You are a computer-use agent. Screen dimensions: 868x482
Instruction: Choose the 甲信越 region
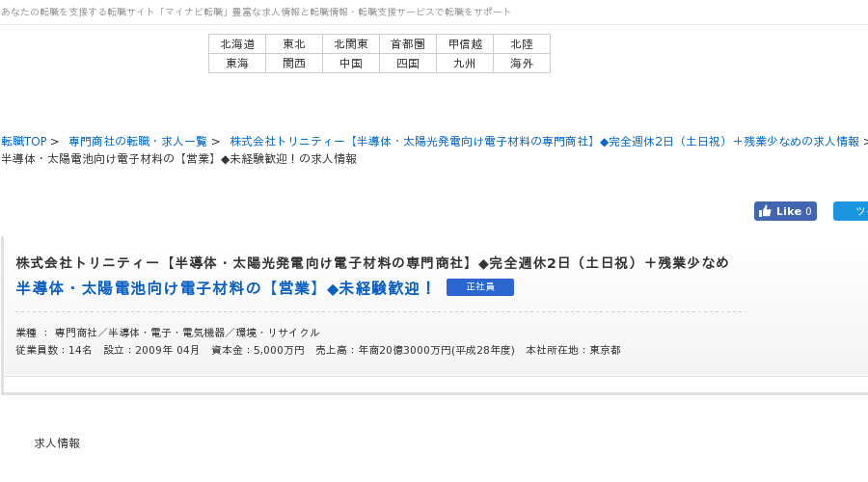pos(465,43)
